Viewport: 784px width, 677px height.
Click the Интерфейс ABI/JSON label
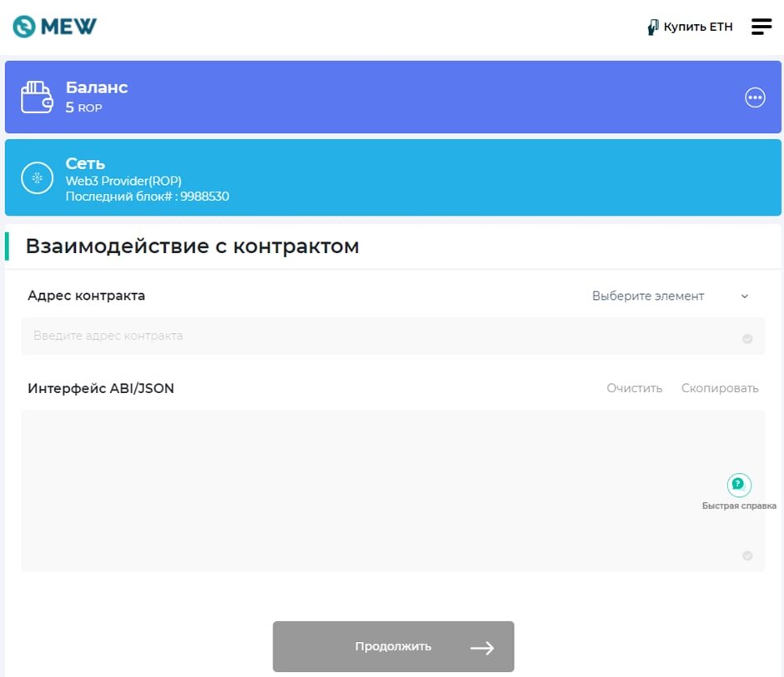(x=101, y=388)
